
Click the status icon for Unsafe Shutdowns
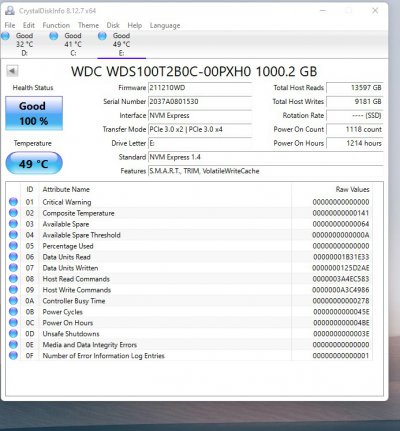pyautogui.click(x=13, y=334)
